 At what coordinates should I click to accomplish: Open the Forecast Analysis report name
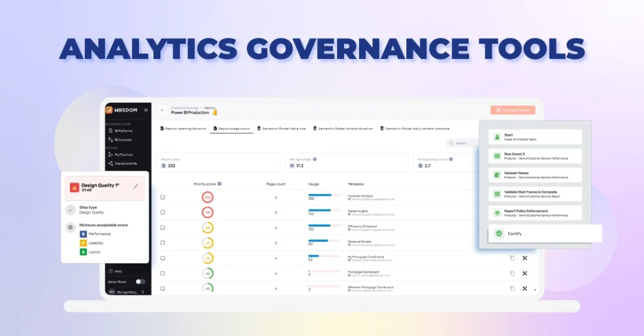(x=360, y=196)
